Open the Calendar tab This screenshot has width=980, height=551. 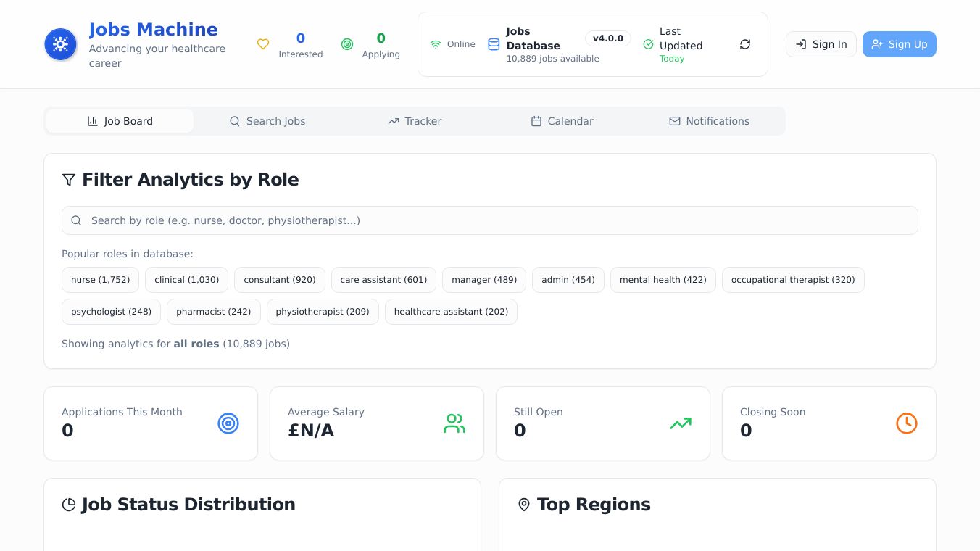point(562,121)
